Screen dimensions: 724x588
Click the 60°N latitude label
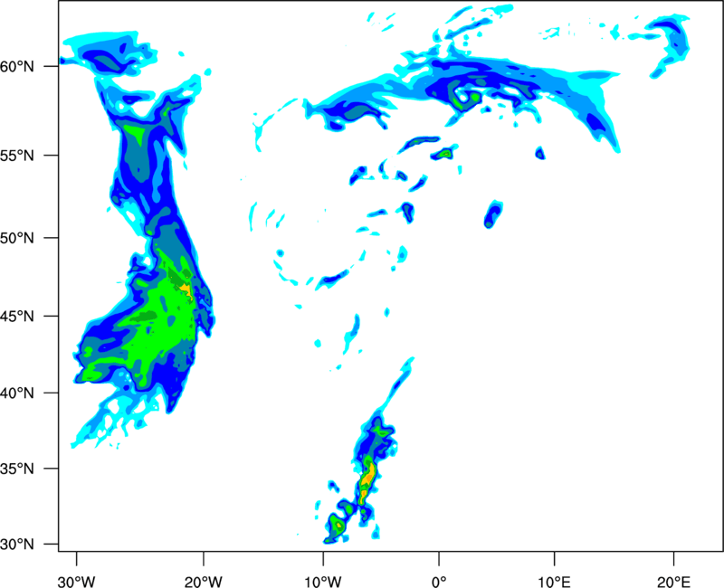[x=17, y=67]
